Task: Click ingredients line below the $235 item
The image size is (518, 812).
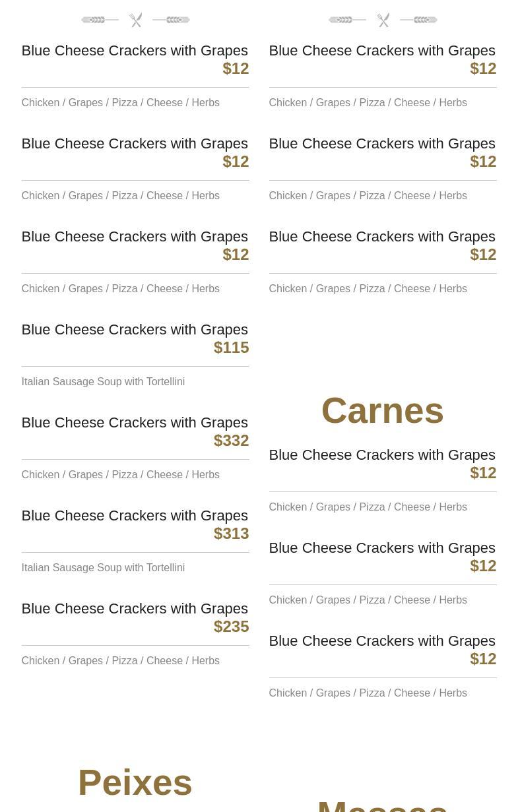Action: tap(120, 661)
